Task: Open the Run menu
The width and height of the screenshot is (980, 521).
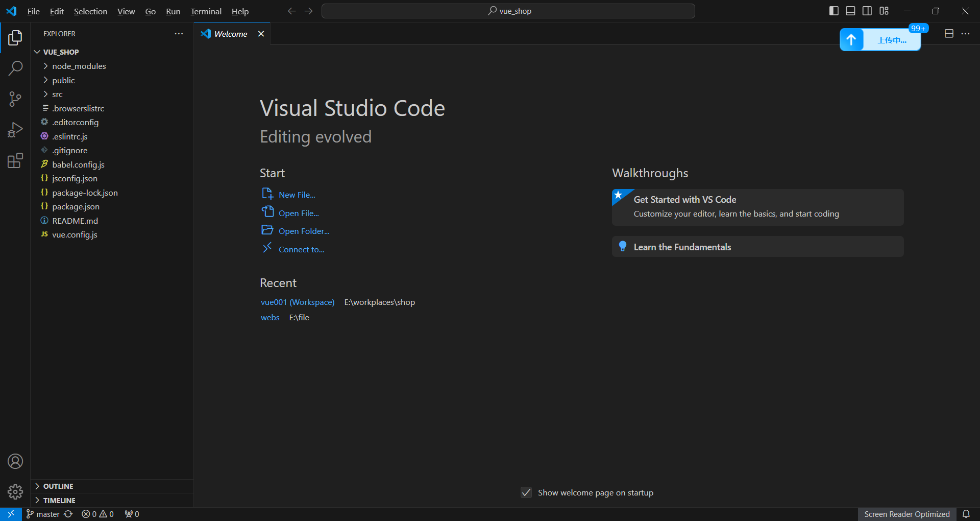Action: pyautogui.click(x=173, y=11)
